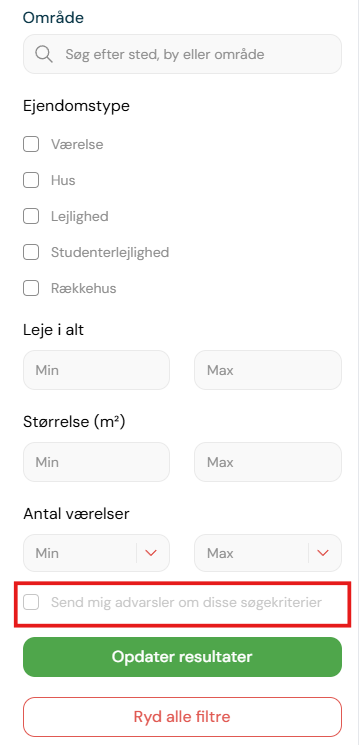The image size is (362, 745).
Task: Check the Hus checkbox
Action: pos(31,180)
